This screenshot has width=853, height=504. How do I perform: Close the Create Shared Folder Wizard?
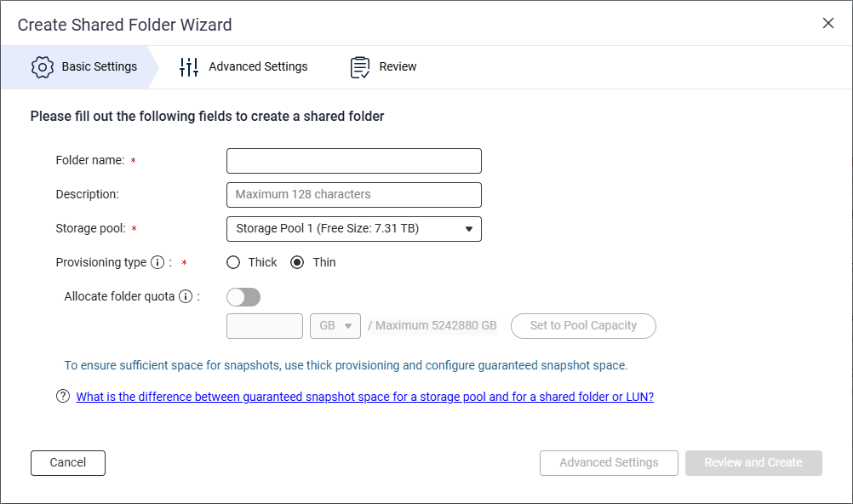coord(828,24)
